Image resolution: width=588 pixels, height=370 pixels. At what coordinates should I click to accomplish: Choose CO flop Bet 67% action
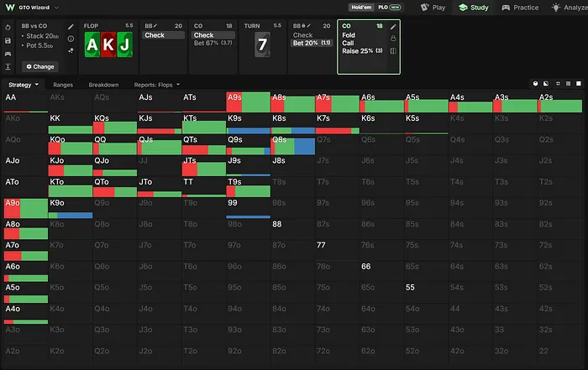click(x=213, y=43)
